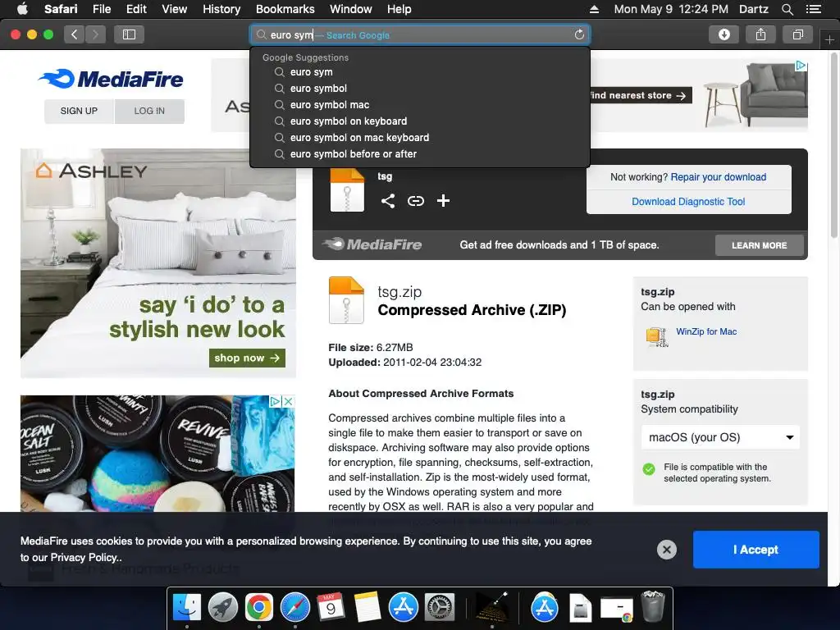This screenshot has height=630, width=840.
Task: Click the copy link icon next to tsg
Action: (416, 201)
